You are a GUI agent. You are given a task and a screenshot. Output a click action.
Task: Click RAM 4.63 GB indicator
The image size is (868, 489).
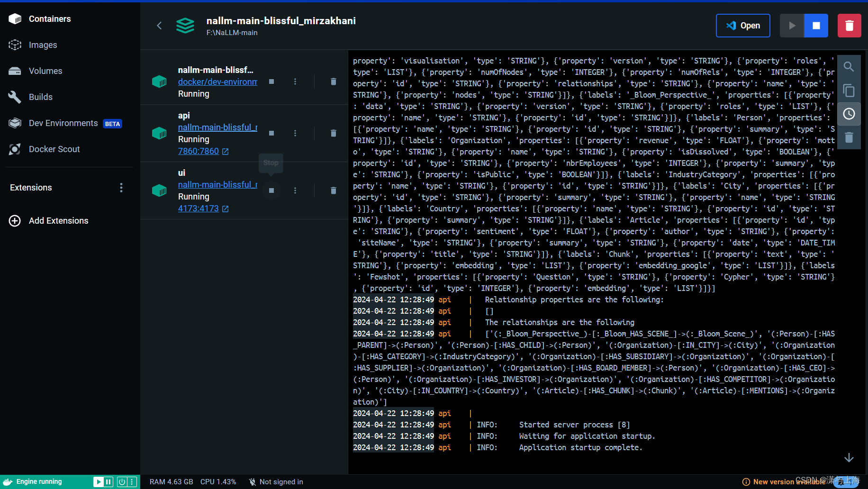172,482
